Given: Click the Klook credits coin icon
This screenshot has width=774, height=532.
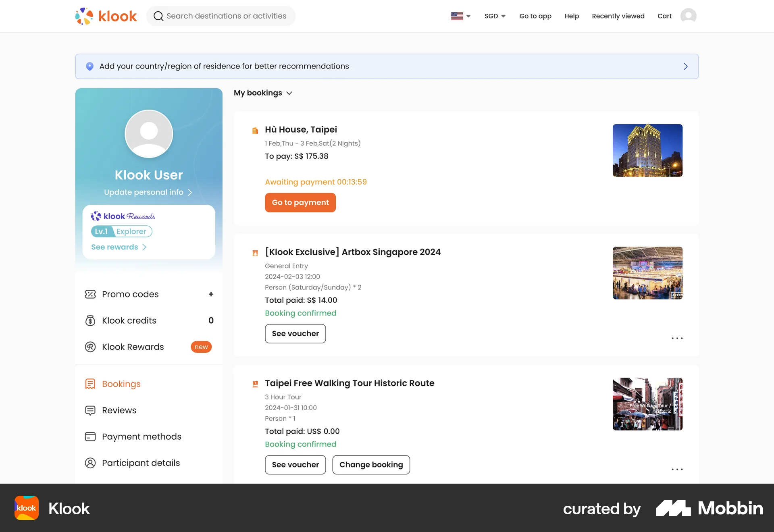Looking at the screenshot, I should 90,320.
